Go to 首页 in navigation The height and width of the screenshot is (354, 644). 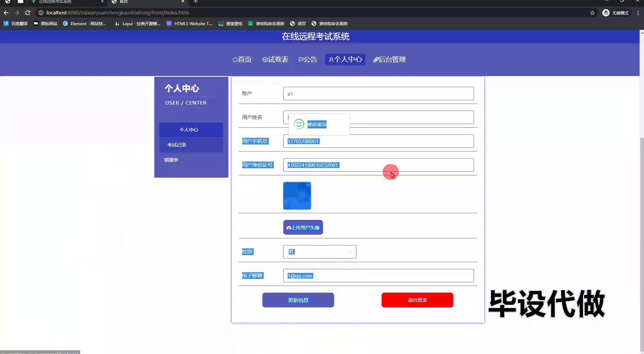click(x=242, y=59)
